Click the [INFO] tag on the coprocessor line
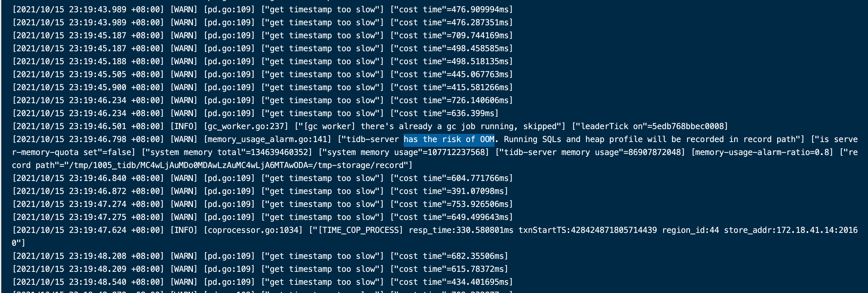The width and height of the screenshot is (868, 293). pos(184,230)
